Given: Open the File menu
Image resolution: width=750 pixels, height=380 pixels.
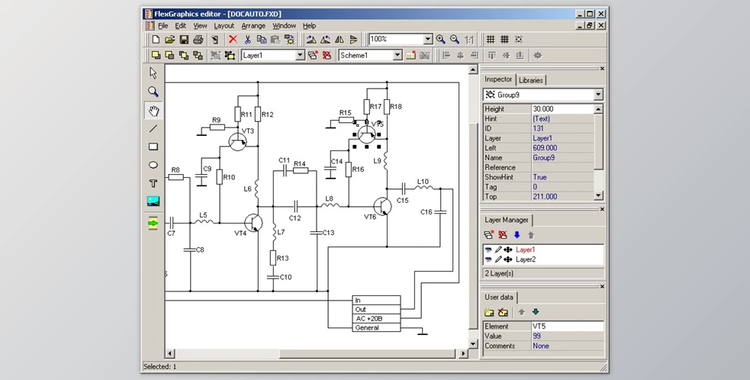Looking at the screenshot, I should (163, 26).
